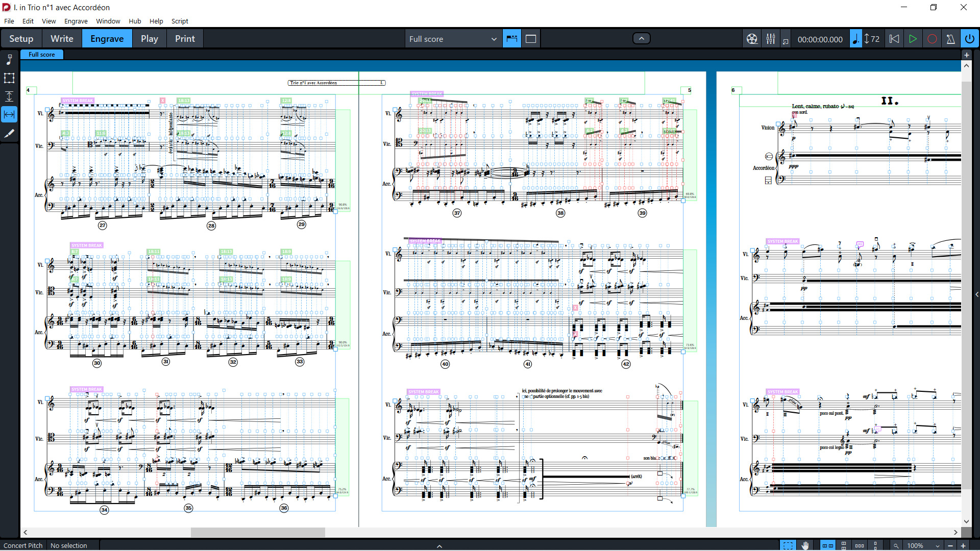The width and height of the screenshot is (980, 551).
Task: Choose single pages horizontal arrangement
Action: [x=860, y=545]
